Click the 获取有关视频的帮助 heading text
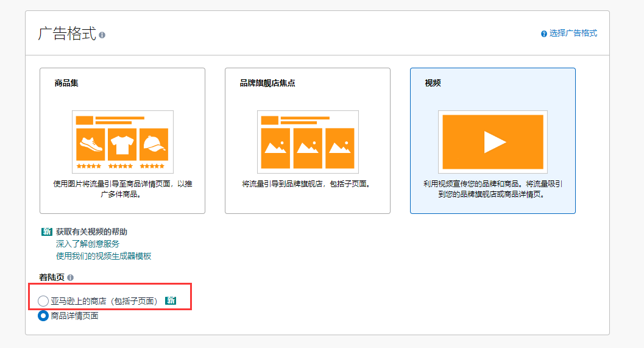644x348 pixels. click(x=91, y=232)
